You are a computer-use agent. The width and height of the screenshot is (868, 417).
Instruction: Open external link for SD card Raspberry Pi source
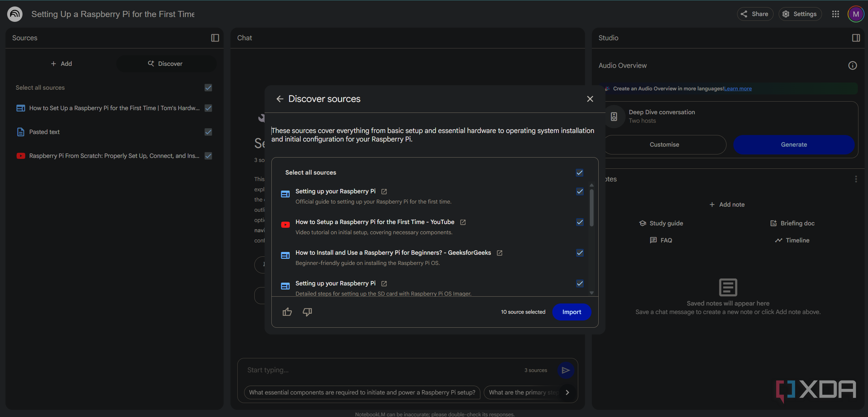click(x=384, y=284)
